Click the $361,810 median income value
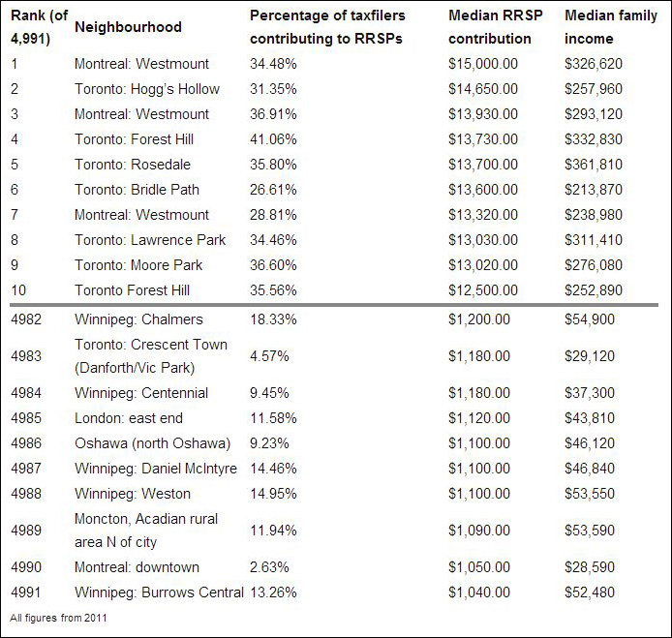672x638 pixels. click(594, 165)
